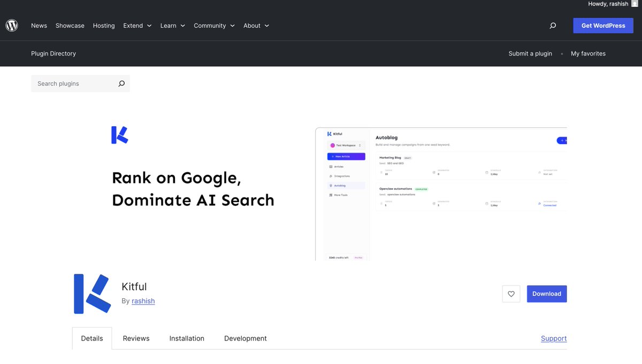Open My favorites
Viewport: 642px width, 364px height.
click(x=588, y=53)
